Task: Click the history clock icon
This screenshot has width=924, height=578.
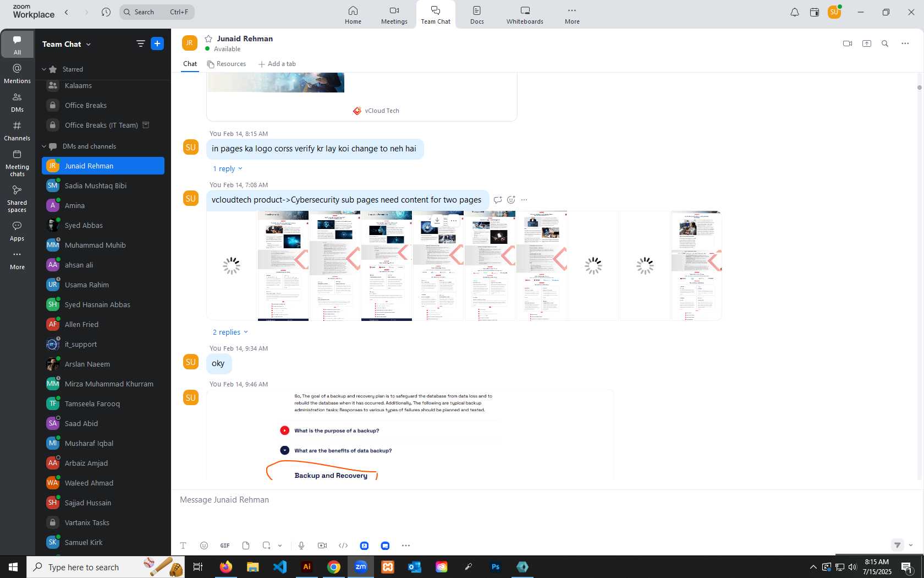Action: point(106,12)
